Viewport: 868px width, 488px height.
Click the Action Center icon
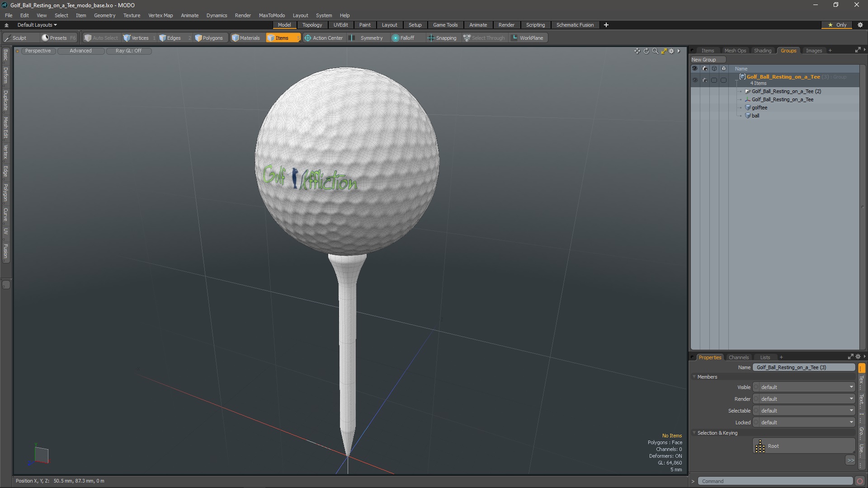tap(308, 38)
